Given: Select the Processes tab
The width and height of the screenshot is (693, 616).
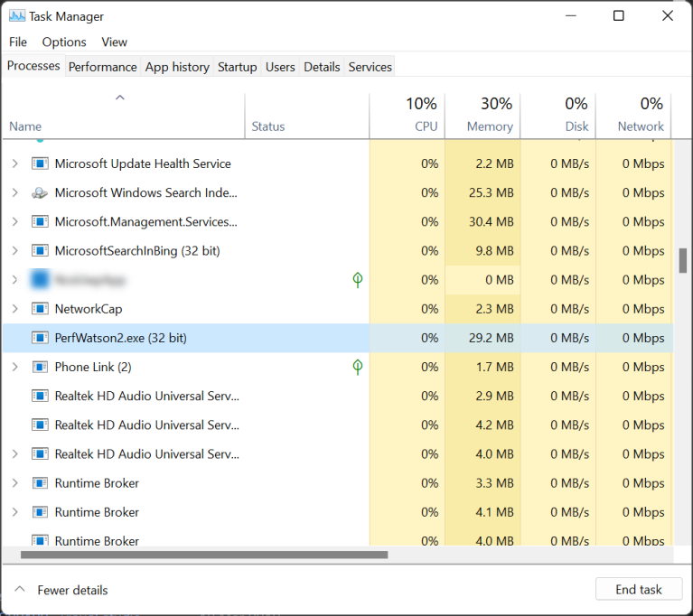Looking at the screenshot, I should point(33,65).
